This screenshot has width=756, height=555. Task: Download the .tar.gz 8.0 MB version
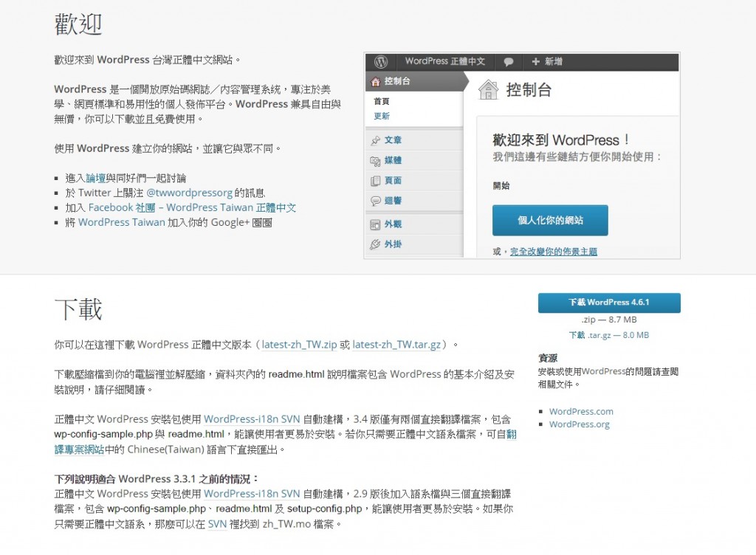click(609, 335)
